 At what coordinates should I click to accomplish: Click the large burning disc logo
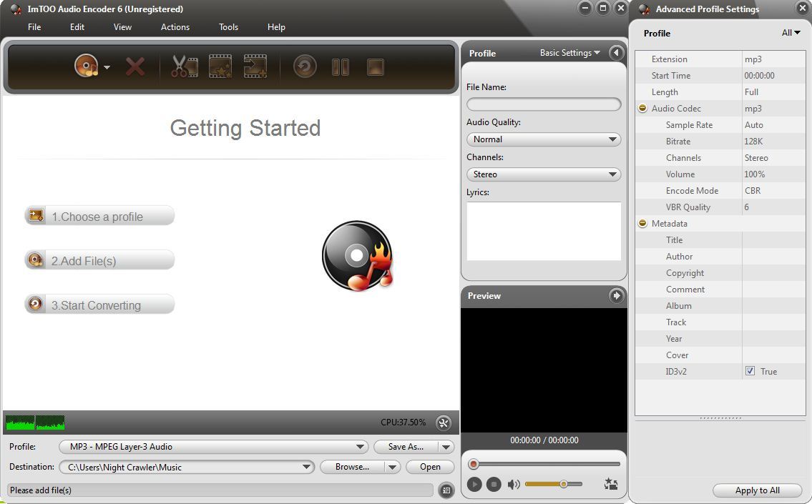[x=357, y=256]
